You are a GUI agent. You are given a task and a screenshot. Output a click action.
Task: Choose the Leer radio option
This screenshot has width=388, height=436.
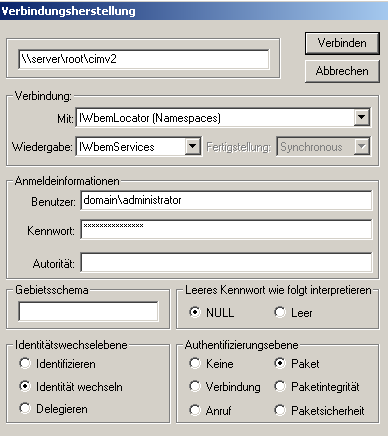[x=293, y=313]
